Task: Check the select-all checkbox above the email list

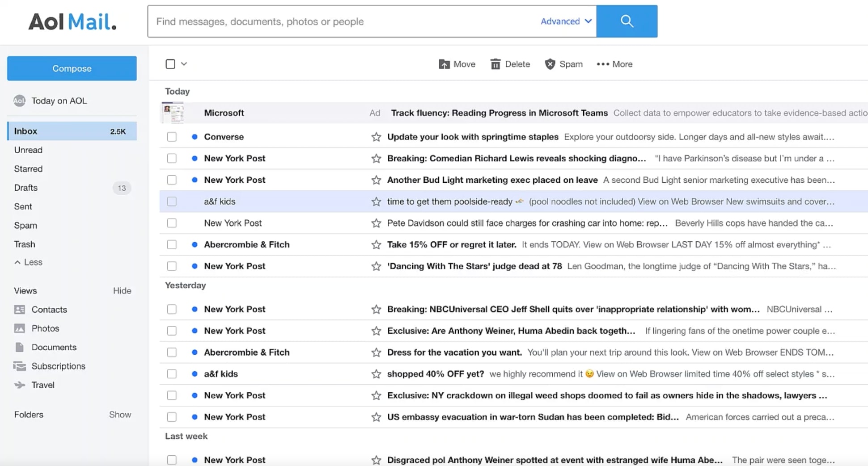Action: coord(170,64)
